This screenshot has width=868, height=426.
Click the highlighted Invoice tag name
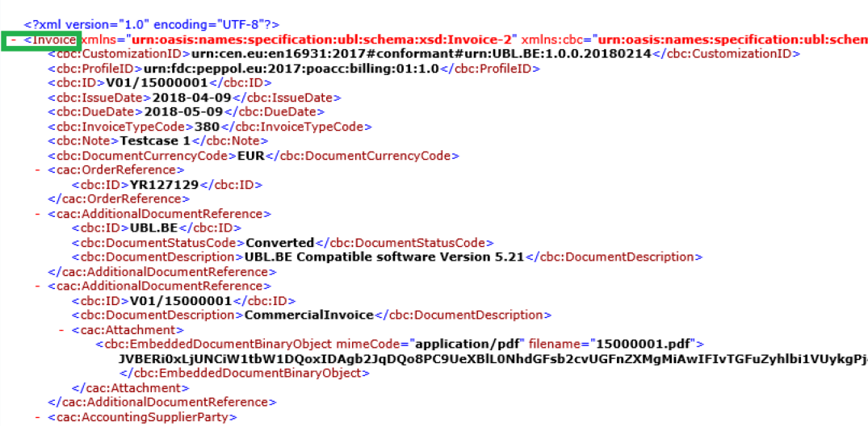pos(53,40)
